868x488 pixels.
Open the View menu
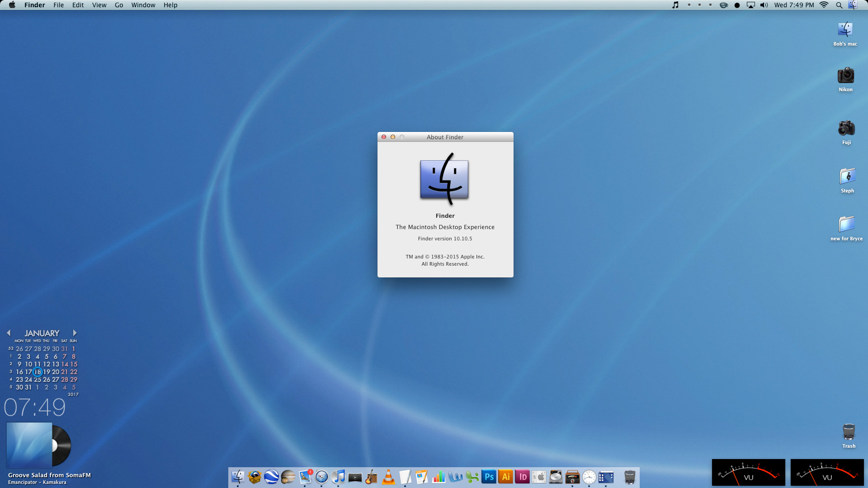[x=99, y=5]
